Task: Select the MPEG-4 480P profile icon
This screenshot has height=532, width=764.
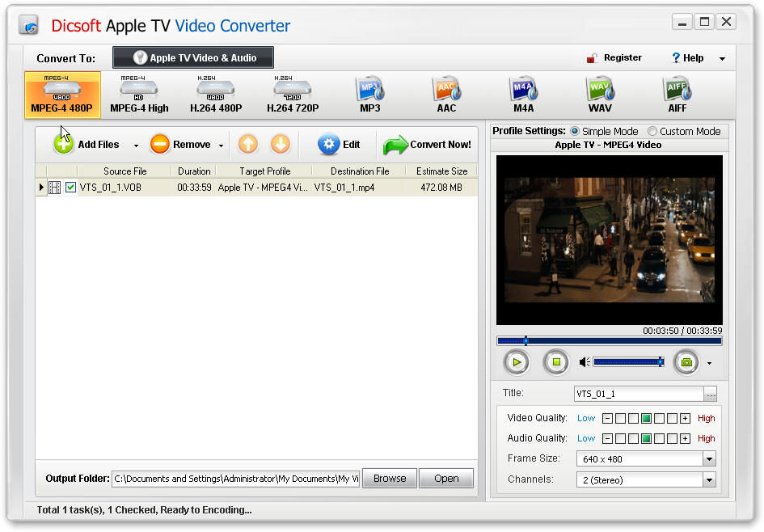Action: pos(62,95)
